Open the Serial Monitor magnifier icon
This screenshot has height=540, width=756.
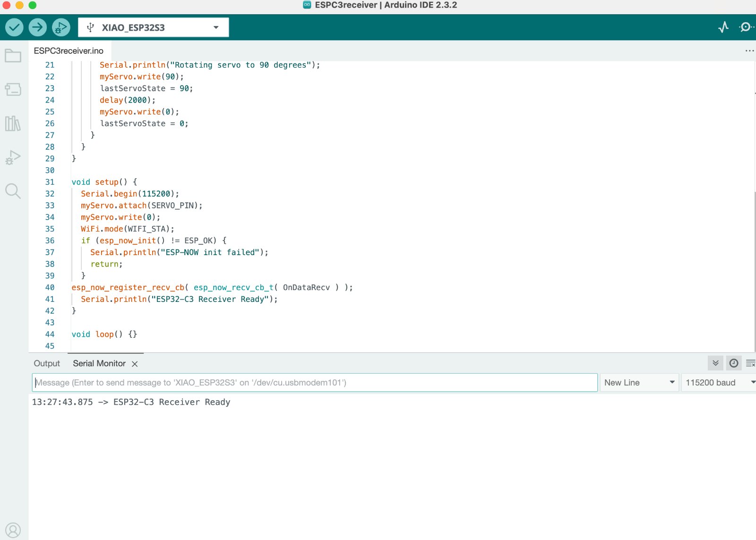[746, 27]
